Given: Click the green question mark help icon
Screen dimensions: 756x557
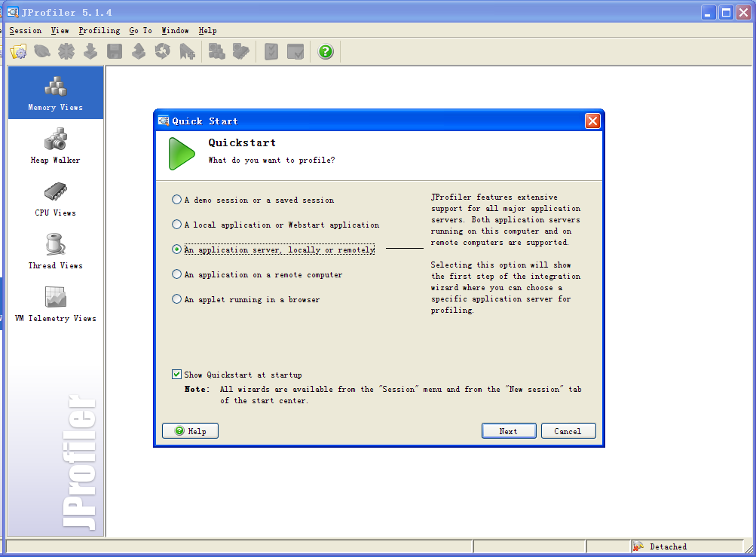Looking at the screenshot, I should (326, 51).
